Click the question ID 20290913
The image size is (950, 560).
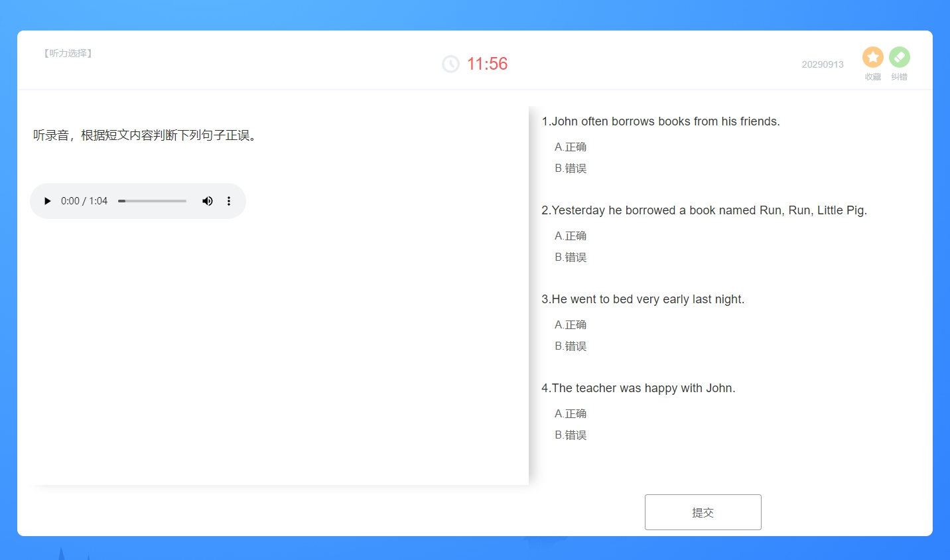pyautogui.click(x=822, y=64)
